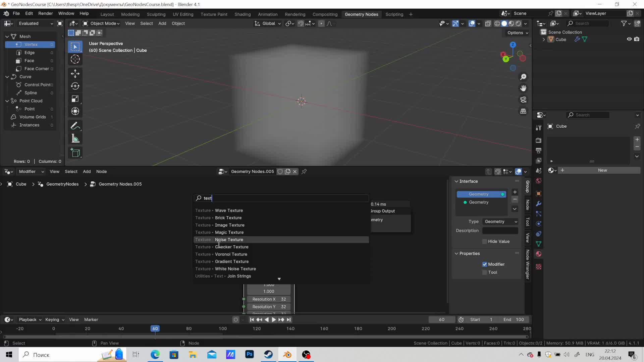This screenshot has width=644, height=362.
Task: Collapse the Curve section in spreadsheet
Action: pos(7,77)
